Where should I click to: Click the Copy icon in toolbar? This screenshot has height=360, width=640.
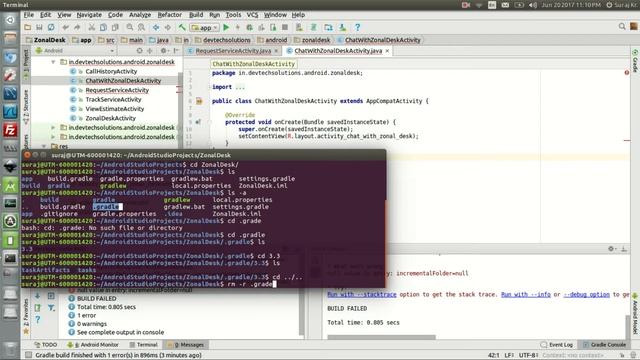click(x=103, y=27)
